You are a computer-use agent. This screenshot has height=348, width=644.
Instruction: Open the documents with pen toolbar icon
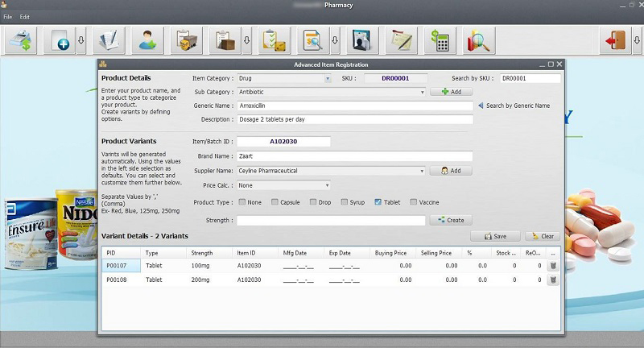pos(109,40)
